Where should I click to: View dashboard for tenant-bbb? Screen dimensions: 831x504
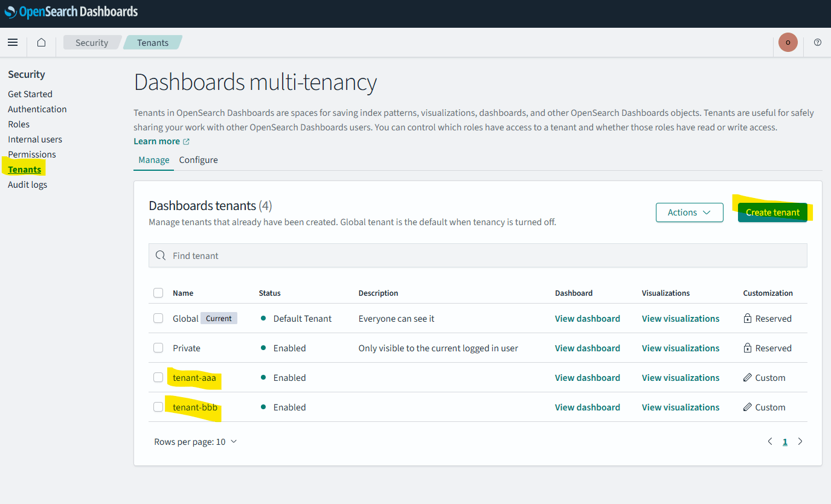coord(588,407)
